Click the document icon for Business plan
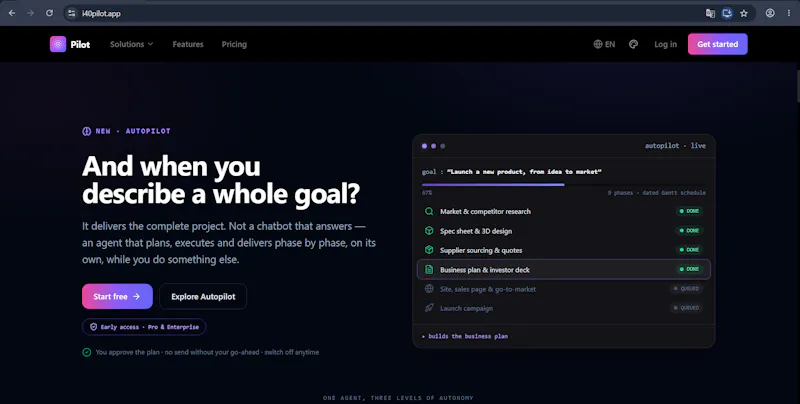800x404 pixels. (x=429, y=269)
